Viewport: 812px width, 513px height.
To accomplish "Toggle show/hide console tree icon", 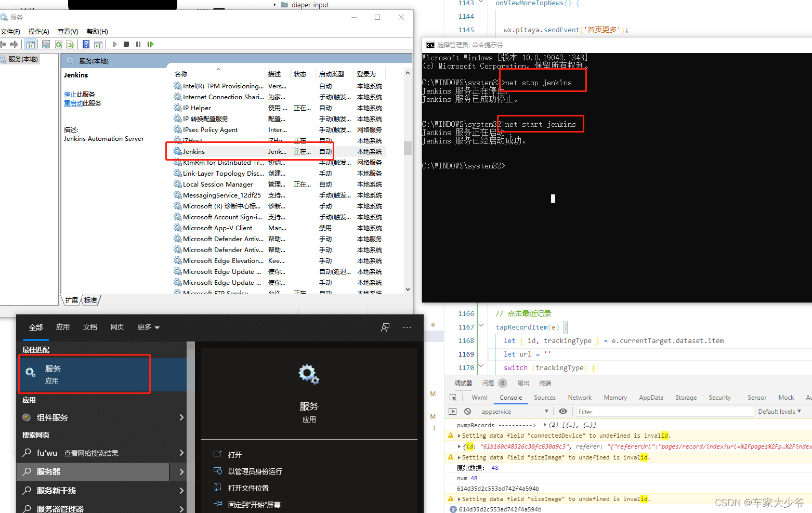I will pos(31,44).
